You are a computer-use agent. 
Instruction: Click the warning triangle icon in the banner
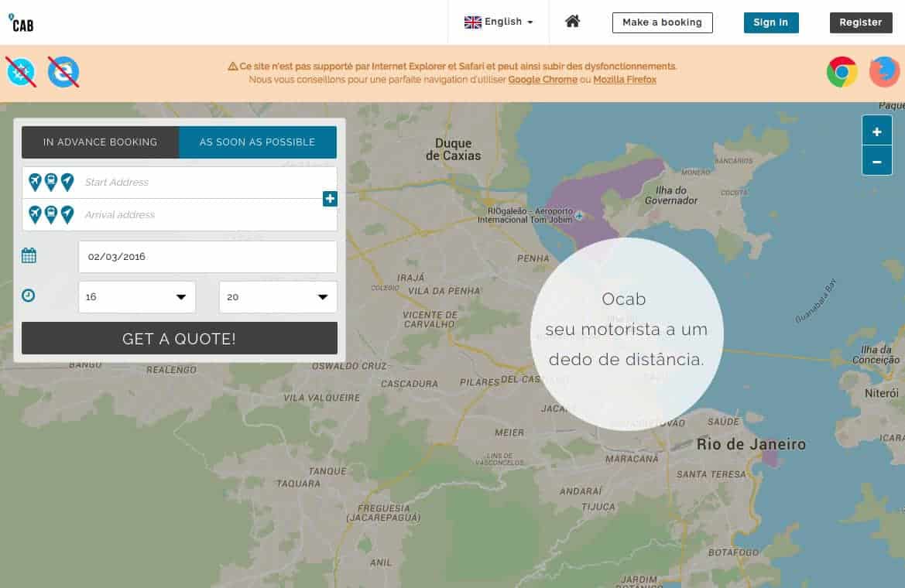(x=232, y=67)
